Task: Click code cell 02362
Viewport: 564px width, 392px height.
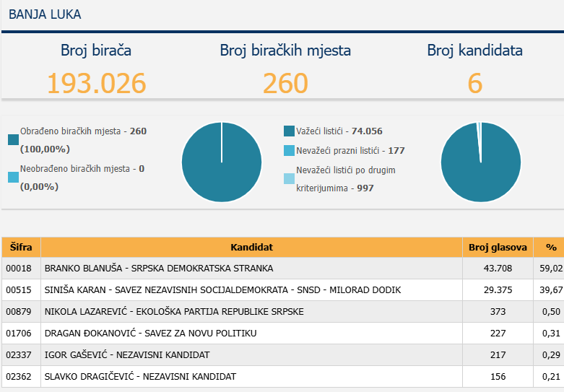Action: point(21,377)
